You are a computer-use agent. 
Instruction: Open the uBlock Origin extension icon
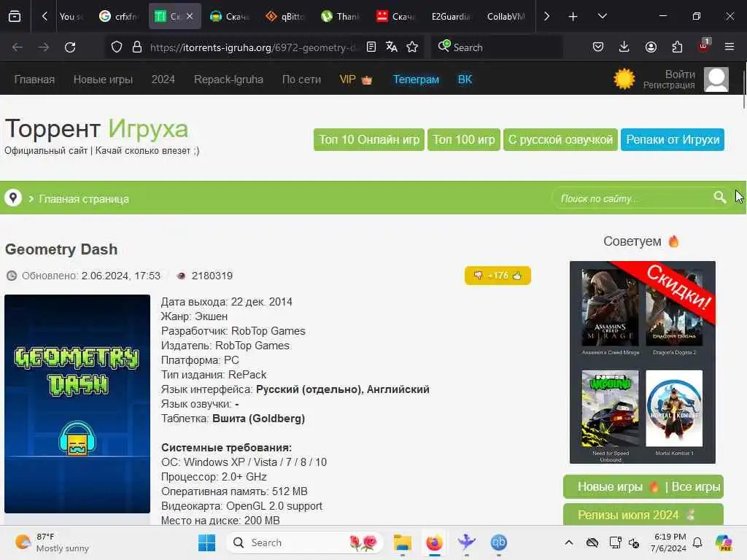point(704,46)
